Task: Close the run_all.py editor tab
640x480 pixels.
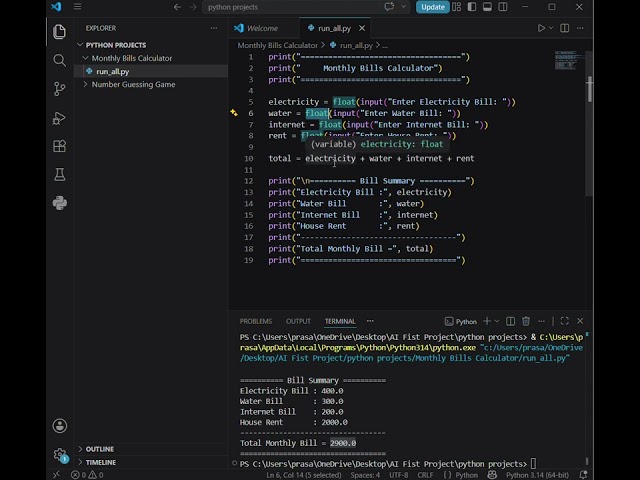Action: coord(362,28)
